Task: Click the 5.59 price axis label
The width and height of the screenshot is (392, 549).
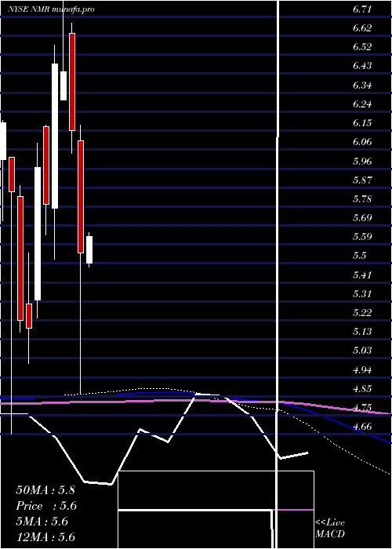Action: [x=362, y=237]
